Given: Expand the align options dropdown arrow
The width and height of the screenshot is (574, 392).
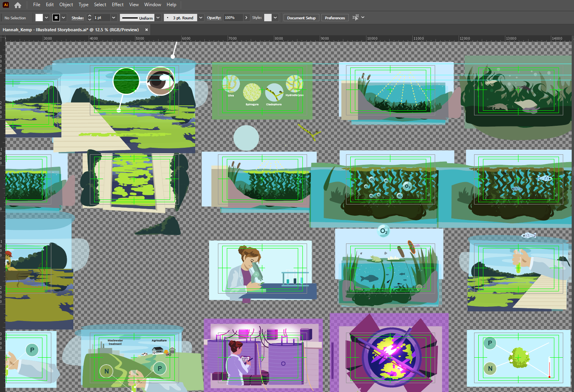Looking at the screenshot, I should 363,17.
